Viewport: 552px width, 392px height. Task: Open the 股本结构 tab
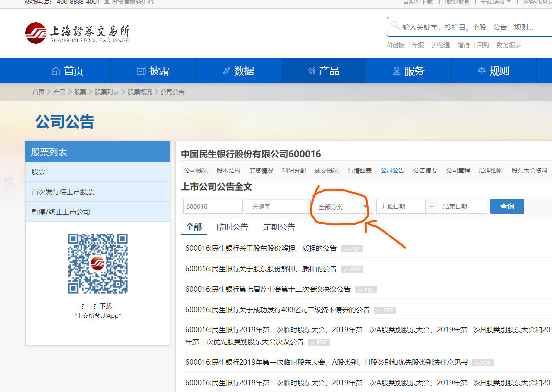pos(229,171)
